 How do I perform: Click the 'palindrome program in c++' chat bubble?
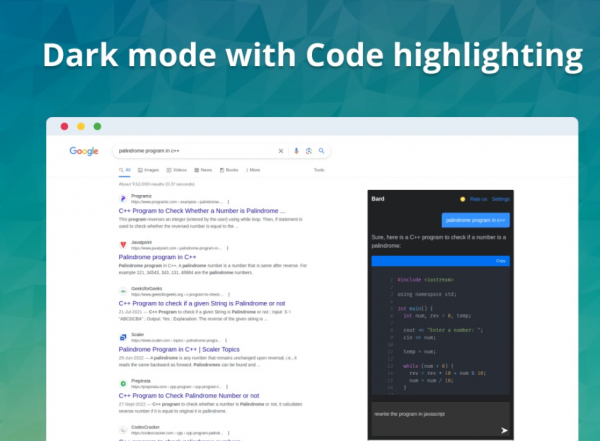click(x=476, y=220)
